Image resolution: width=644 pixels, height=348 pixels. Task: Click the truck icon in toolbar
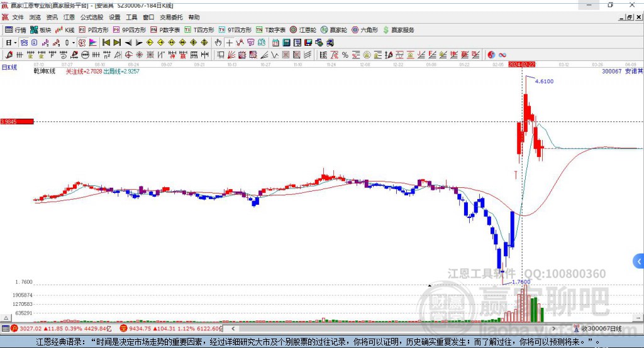(x=330, y=43)
